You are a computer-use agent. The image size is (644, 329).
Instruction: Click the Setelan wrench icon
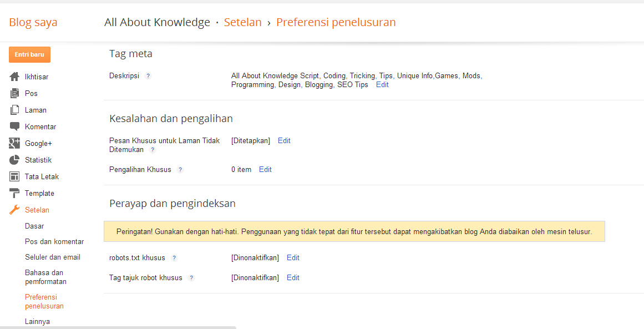(x=14, y=210)
